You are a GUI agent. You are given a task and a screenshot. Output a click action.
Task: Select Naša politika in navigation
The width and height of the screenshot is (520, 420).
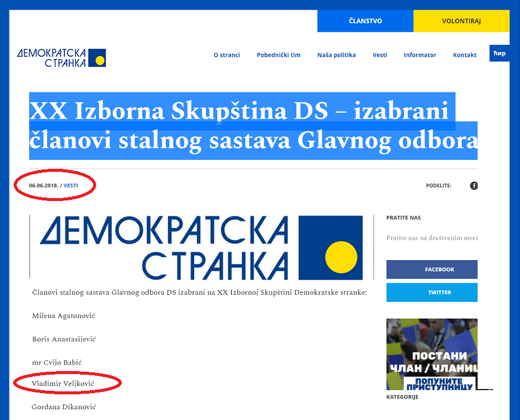coord(336,55)
